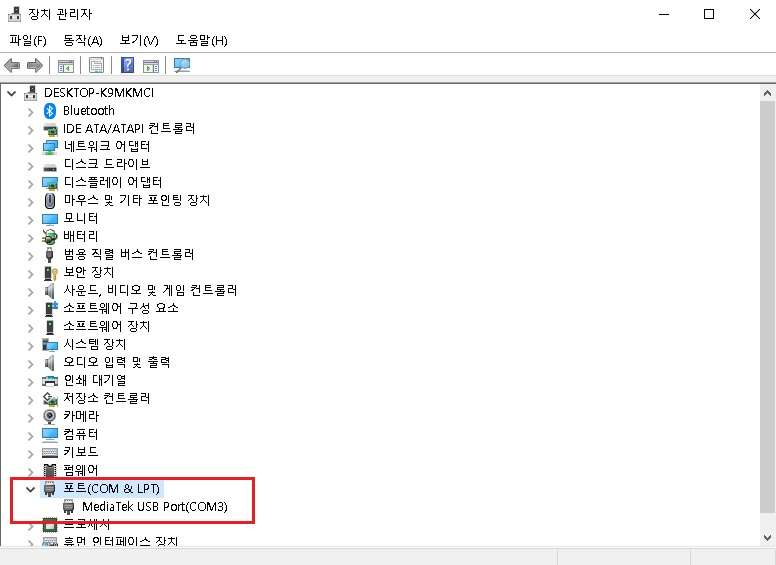Click the show/hide console tree icon
The height and width of the screenshot is (565, 776).
coord(66,66)
